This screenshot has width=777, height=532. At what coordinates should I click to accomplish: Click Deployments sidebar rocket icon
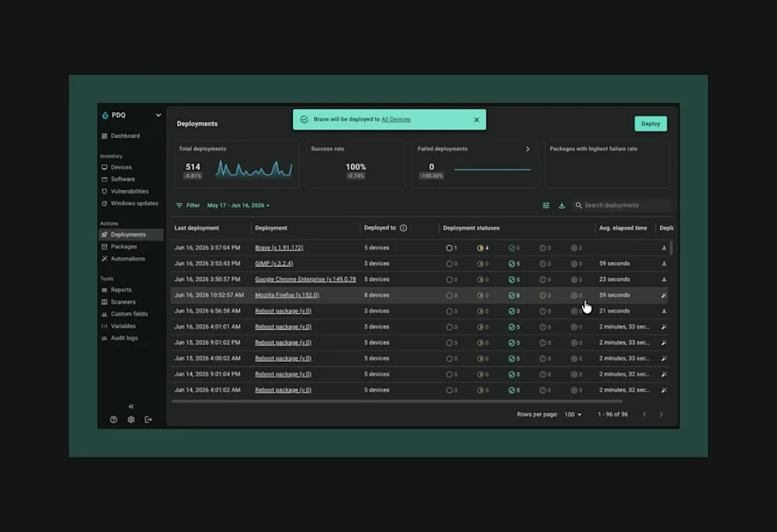tap(105, 235)
